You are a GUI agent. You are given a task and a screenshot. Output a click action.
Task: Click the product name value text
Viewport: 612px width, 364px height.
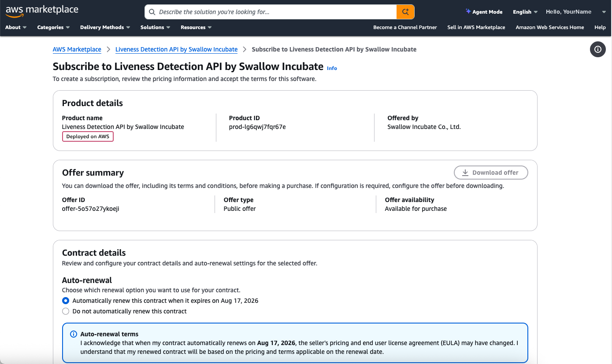pos(123,127)
